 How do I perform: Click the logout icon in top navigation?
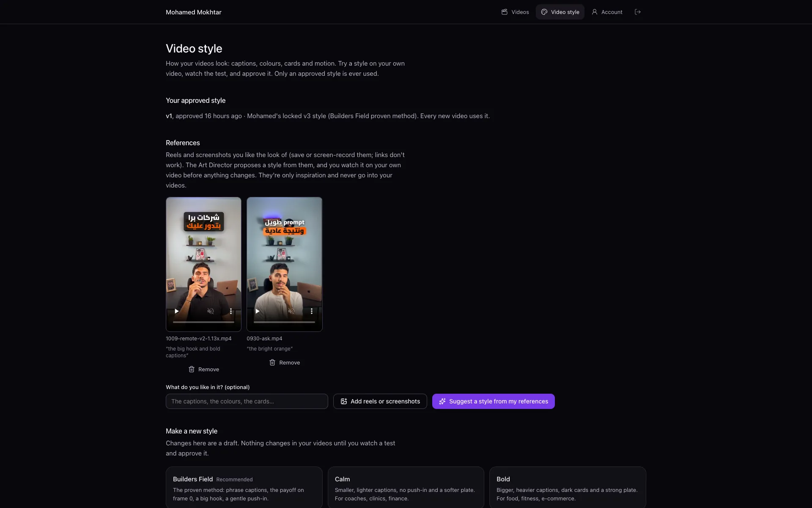tap(638, 12)
